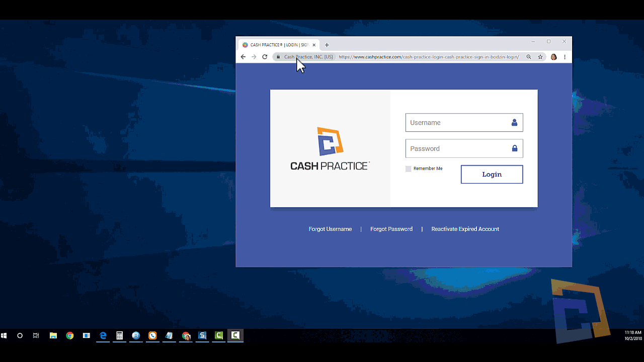Click into the Username field
The width and height of the screenshot is (644, 362).
click(464, 123)
